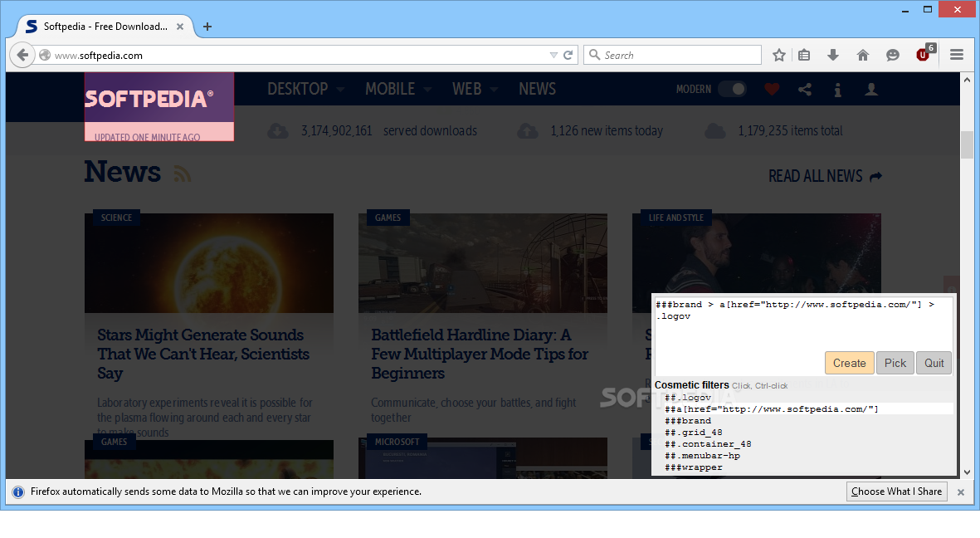This screenshot has height=538, width=980.
Task: Dismiss the Mozilla data notification bar
Action: [x=961, y=492]
